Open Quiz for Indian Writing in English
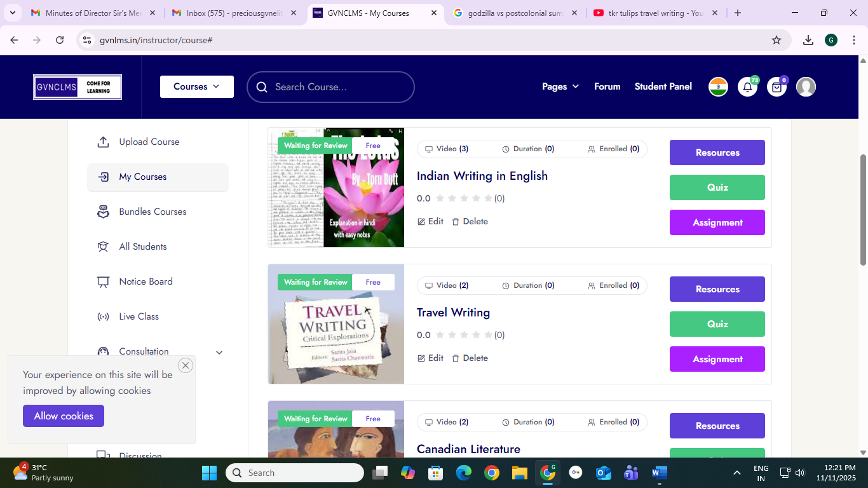This screenshot has height=488, width=868. pos(717,187)
